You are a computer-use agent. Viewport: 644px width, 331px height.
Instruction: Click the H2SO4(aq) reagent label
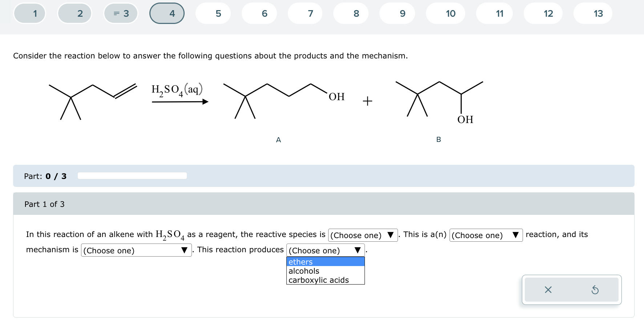pos(177,90)
